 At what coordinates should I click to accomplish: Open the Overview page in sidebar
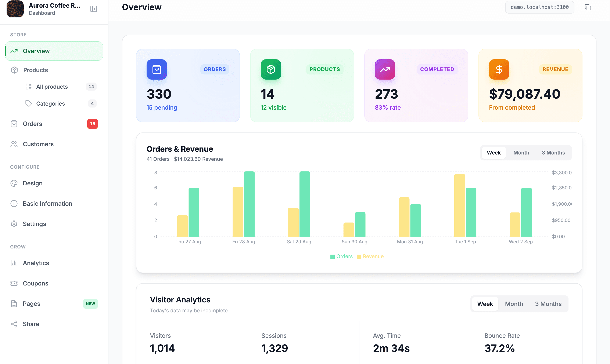pyautogui.click(x=54, y=51)
